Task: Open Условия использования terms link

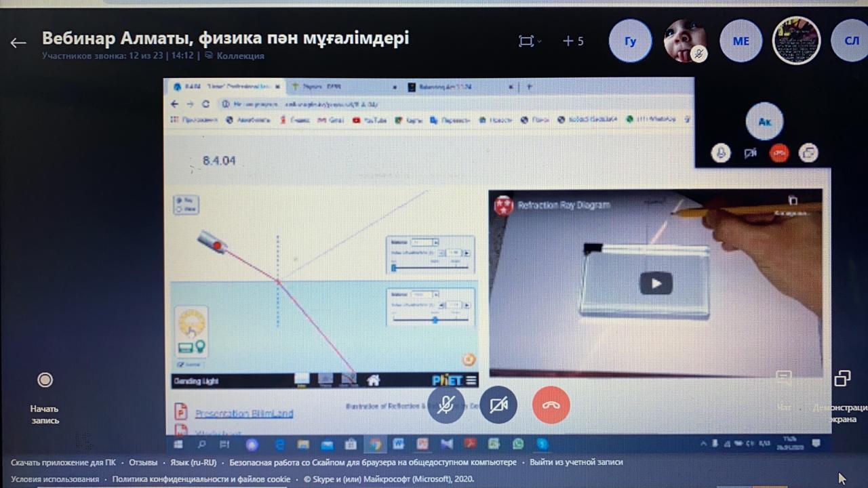Action: (x=55, y=479)
